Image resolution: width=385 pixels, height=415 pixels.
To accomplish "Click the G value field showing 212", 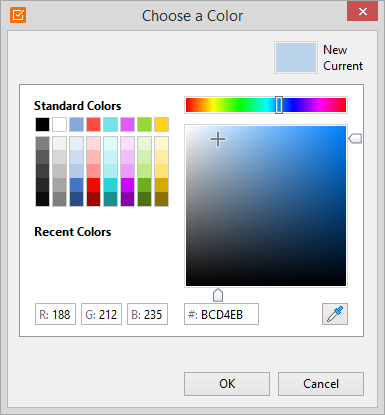I will (x=101, y=314).
